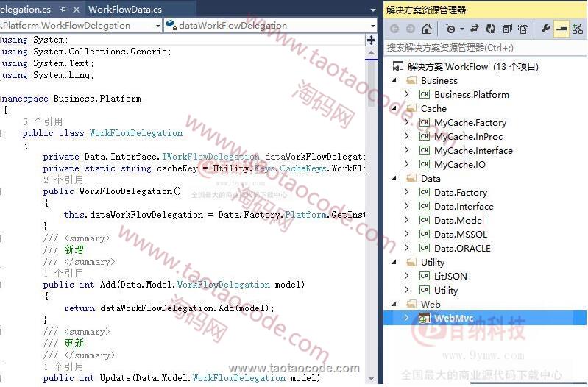Viewport: 588px width, 387px height.
Task: Click the View Class Diagram icon
Action: (578, 29)
